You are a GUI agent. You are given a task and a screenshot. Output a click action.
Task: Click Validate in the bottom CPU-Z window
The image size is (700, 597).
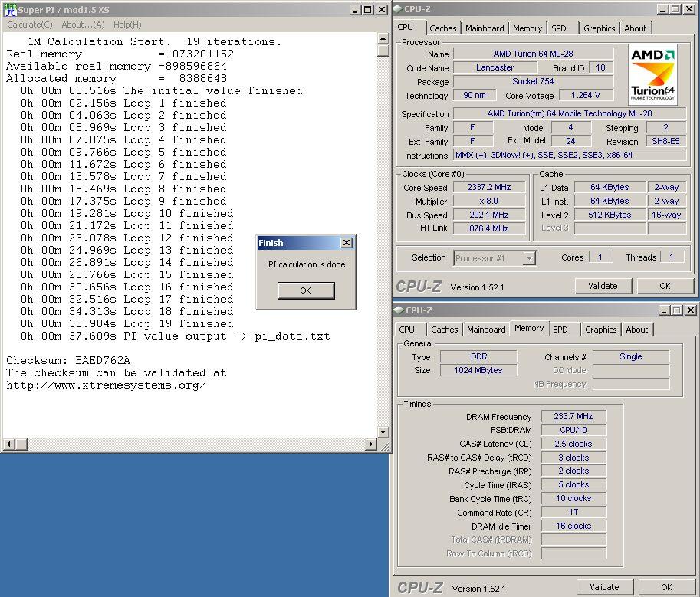click(x=604, y=587)
